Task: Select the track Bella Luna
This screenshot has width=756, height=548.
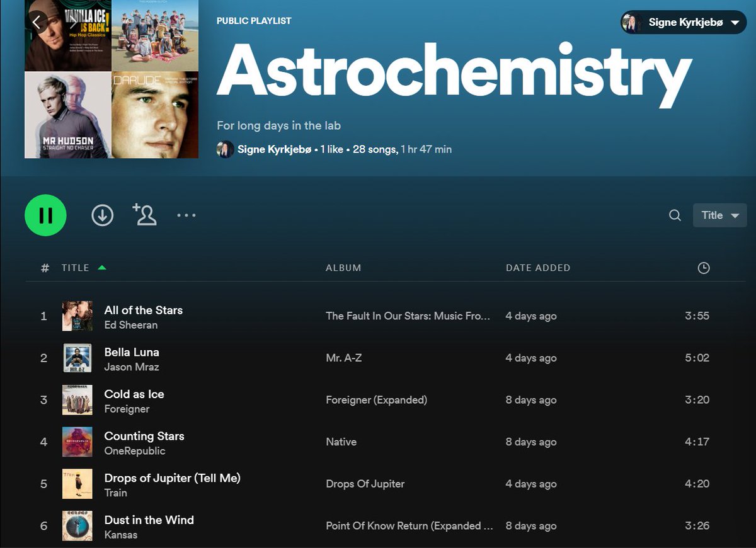Action: tap(132, 352)
